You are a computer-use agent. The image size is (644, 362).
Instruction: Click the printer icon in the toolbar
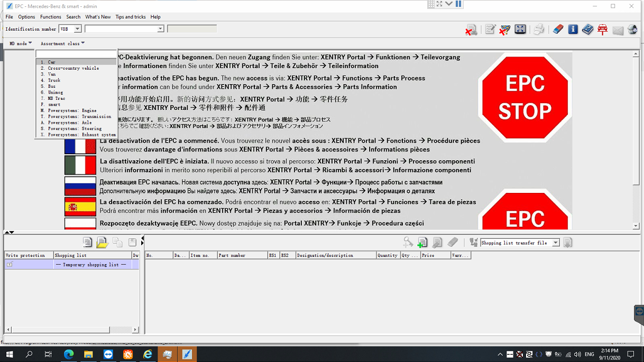(539, 30)
